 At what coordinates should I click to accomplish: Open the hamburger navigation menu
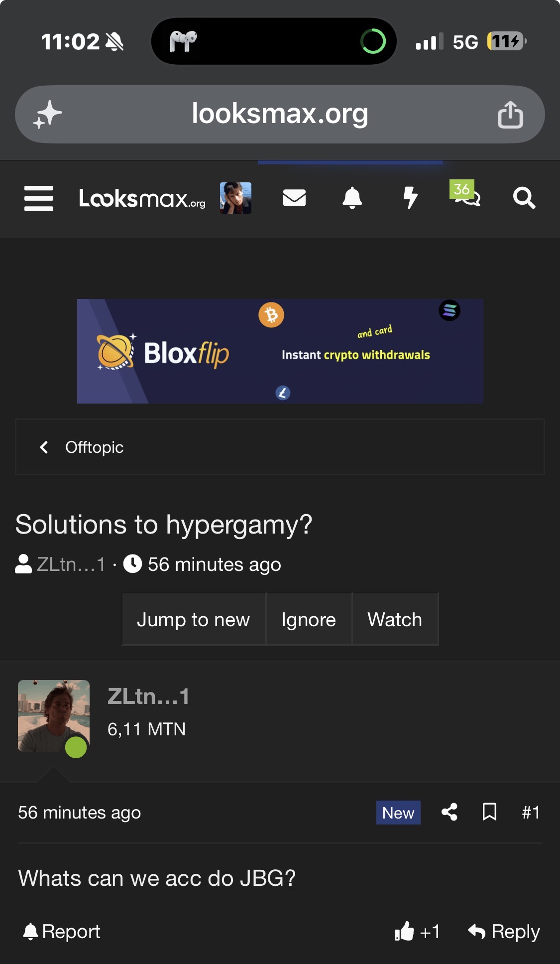(x=39, y=198)
